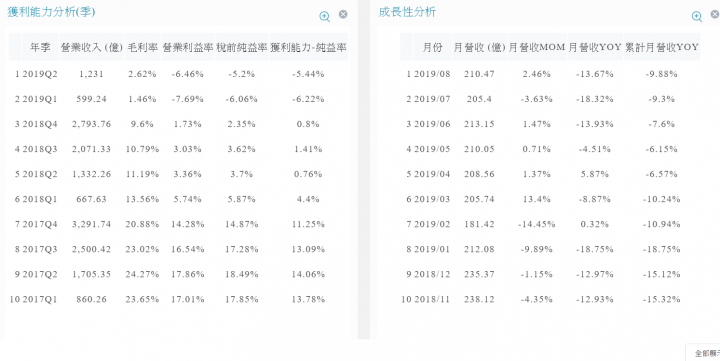The image size is (720, 361).
Task: Select the 月營收YOY column header
Action: coord(595,47)
